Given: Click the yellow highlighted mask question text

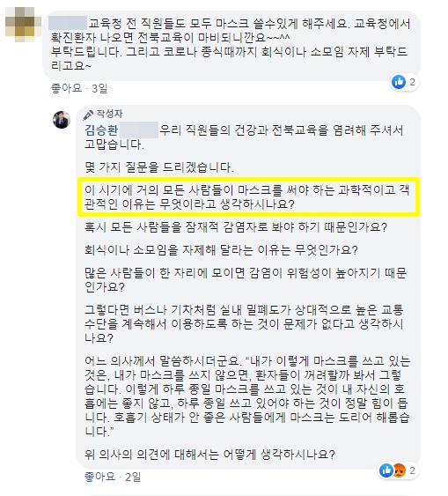Looking at the screenshot, I should [x=248, y=196].
